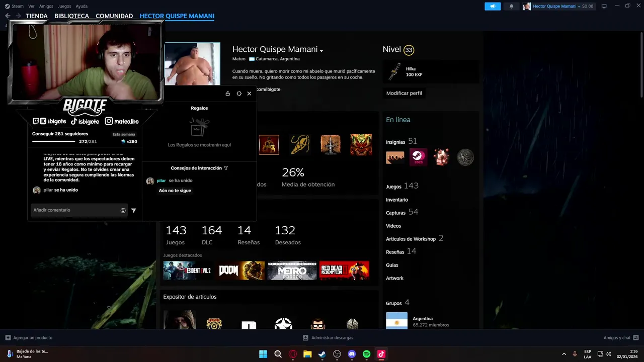The height and width of the screenshot is (362, 644).
Task: Go to the TIENDA tab
Action: (37, 16)
